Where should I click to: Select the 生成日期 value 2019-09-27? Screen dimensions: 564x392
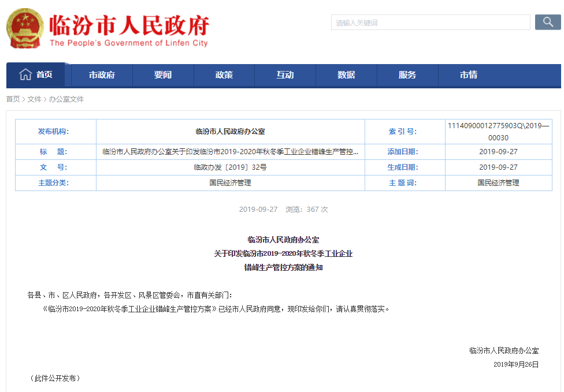[x=499, y=167]
